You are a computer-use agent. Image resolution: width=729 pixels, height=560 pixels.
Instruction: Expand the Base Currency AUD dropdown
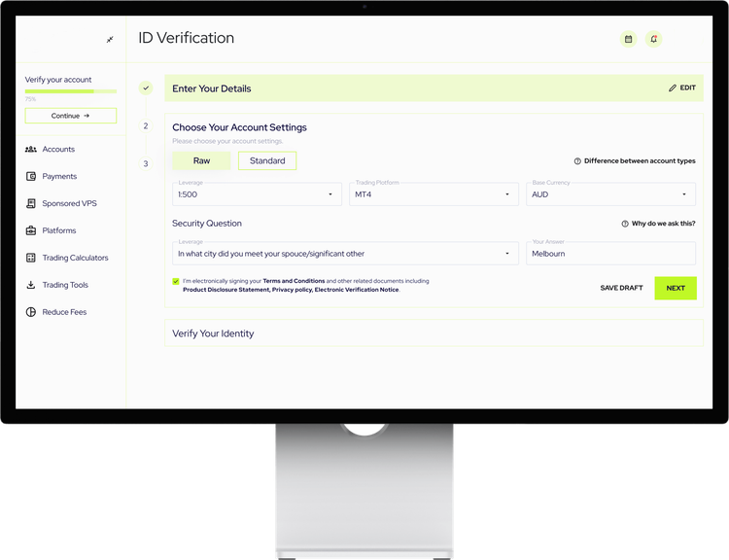click(x=610, y=194)
